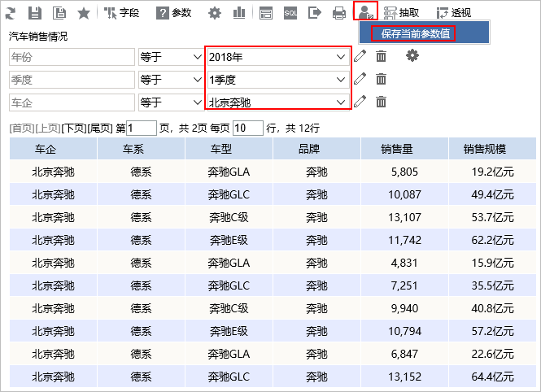Screen dimensions: 541x392
Task: Click the printer icon
Action: coord(339,13)
